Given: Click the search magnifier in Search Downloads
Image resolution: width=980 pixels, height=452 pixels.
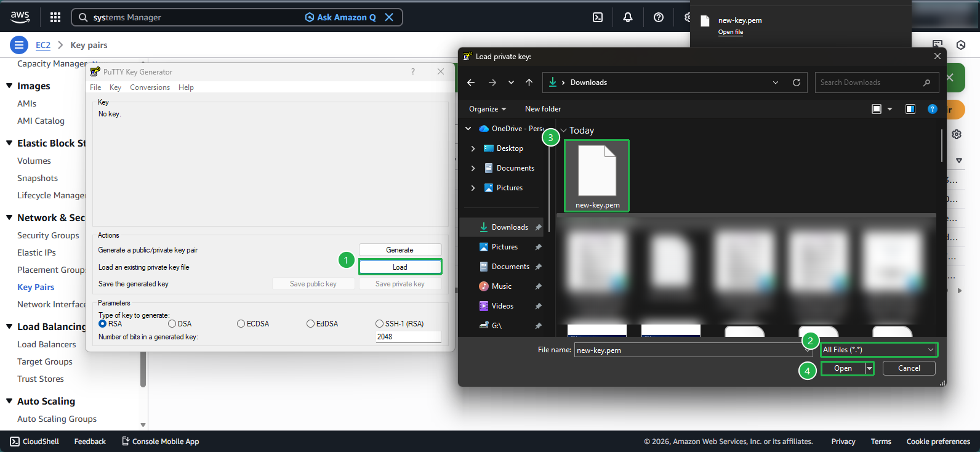Looking at the screenshot, I should point(927,83).
